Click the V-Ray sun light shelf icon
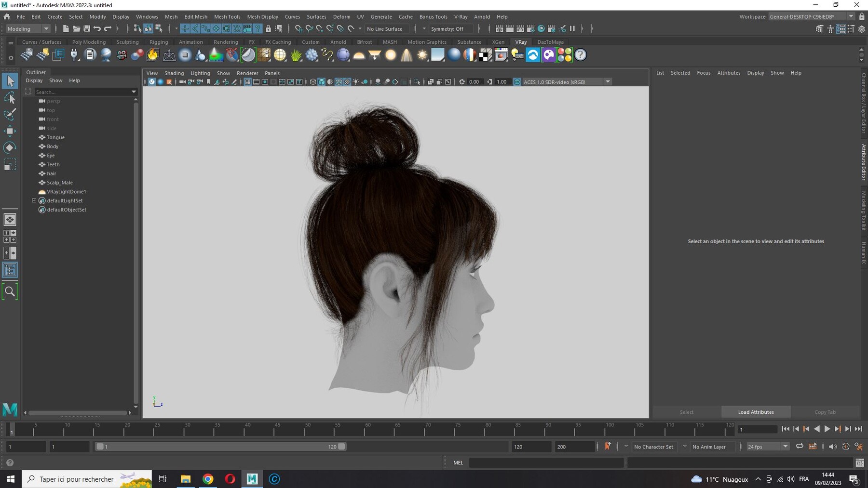The image size is (868, 488). tap(422, 55)
